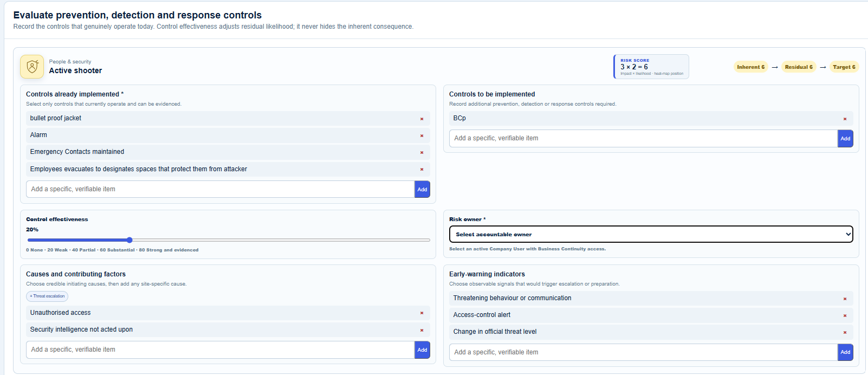
Task: Delete 'Emergency Contacts maintained' control
Action: coord(422,152)
